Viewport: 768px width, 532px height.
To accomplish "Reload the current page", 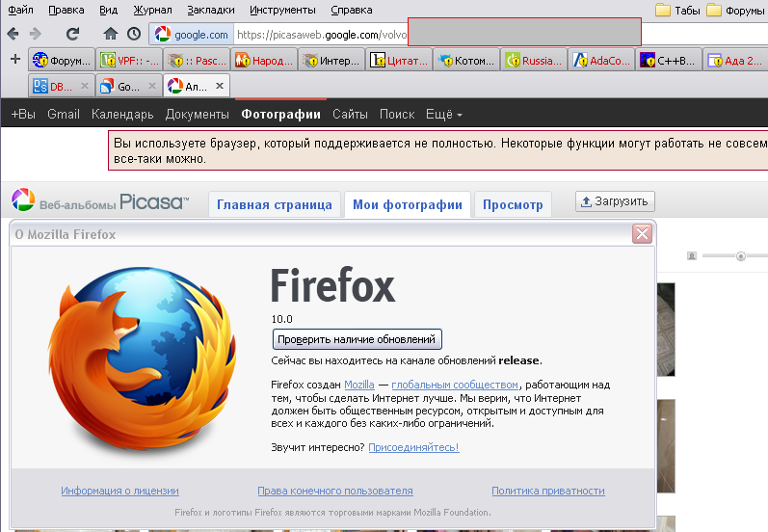I will click(x=73, y=34).
